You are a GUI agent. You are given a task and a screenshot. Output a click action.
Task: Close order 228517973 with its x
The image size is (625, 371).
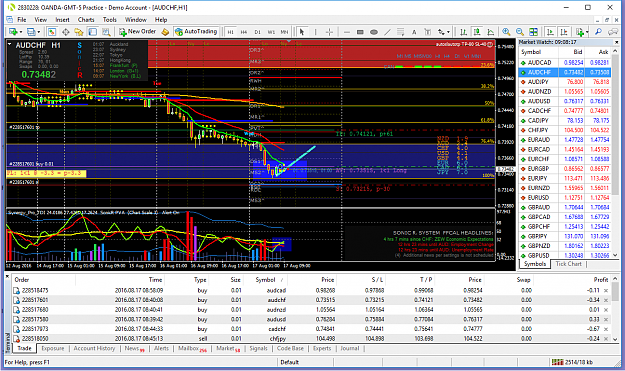click(606, 329)
